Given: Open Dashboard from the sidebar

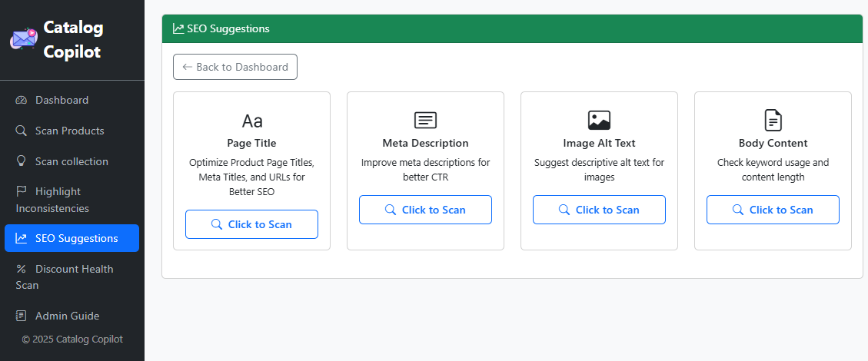Looking at the screenshot, I should click(x=62, y=100).
